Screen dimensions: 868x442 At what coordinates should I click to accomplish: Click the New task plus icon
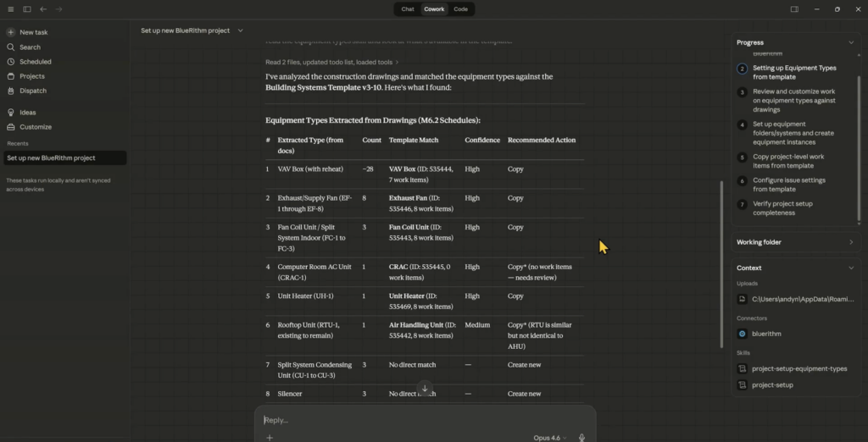tap(11, 32)
